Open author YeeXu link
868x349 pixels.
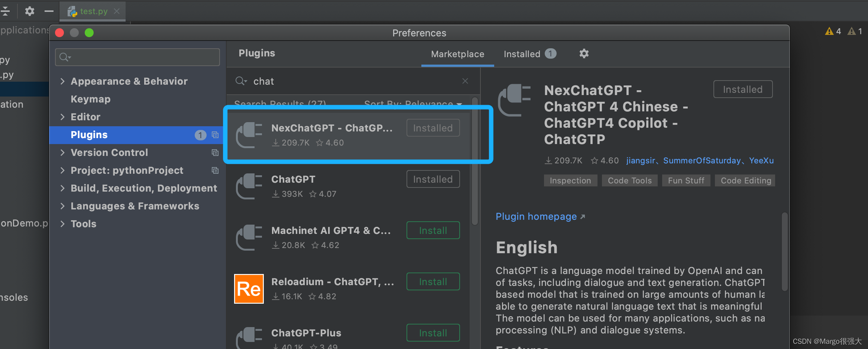(x=761, y=160)
